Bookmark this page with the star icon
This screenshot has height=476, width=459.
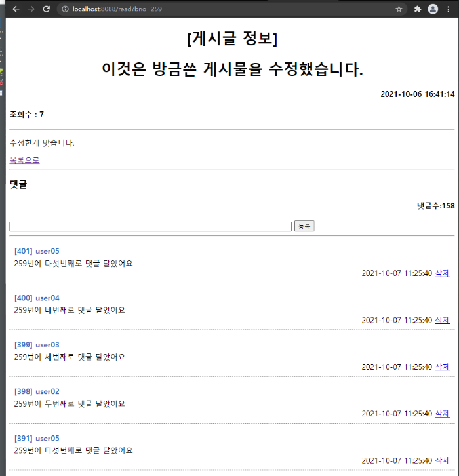(x=399, y=9)
